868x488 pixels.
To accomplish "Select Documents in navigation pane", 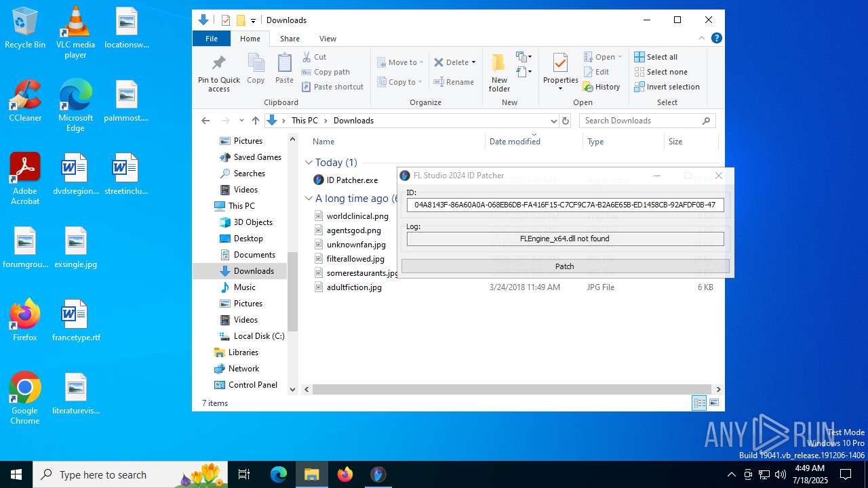I will pos(248,255).
